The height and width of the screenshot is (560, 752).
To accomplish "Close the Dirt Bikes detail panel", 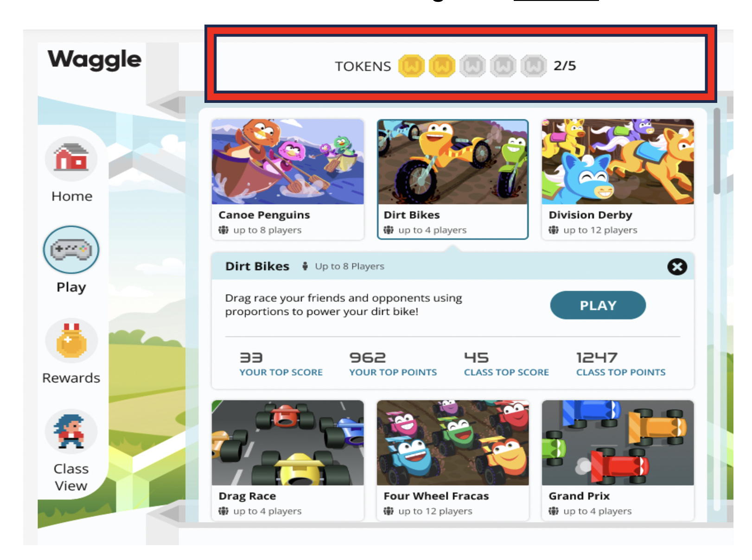I will point(677,267).
